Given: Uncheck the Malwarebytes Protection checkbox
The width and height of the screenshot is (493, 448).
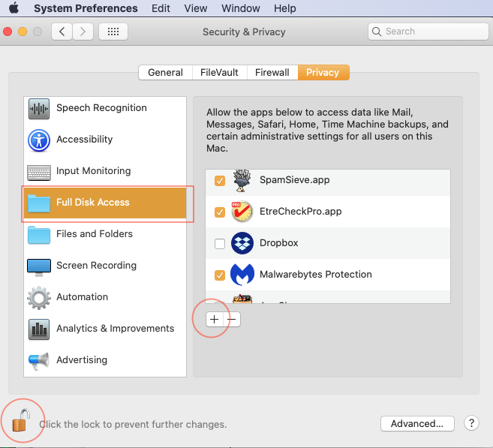Looking at the screenshot, I should point(220,275).
